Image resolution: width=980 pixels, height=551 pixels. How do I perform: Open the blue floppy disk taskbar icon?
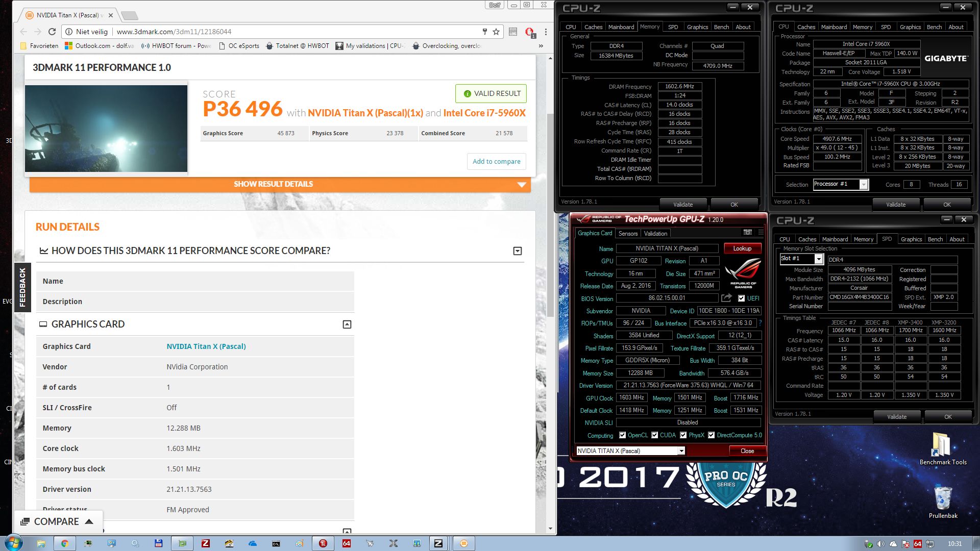(x=159, y=543)
